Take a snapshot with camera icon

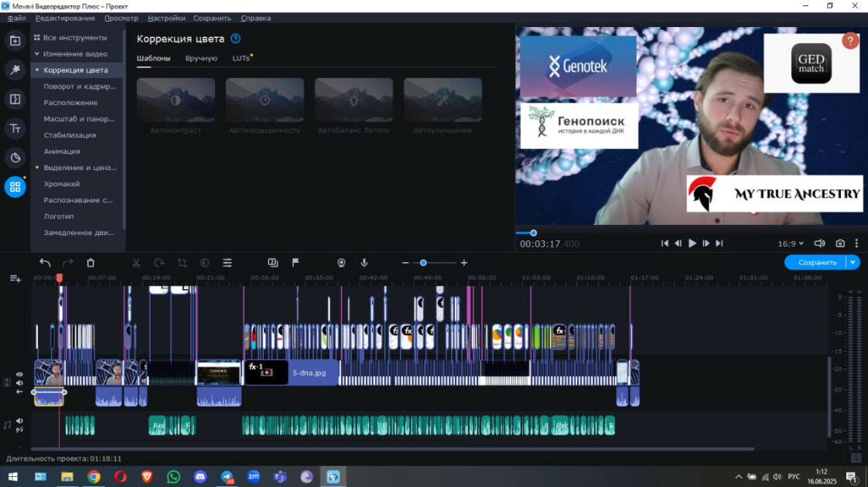pos(840,243)
